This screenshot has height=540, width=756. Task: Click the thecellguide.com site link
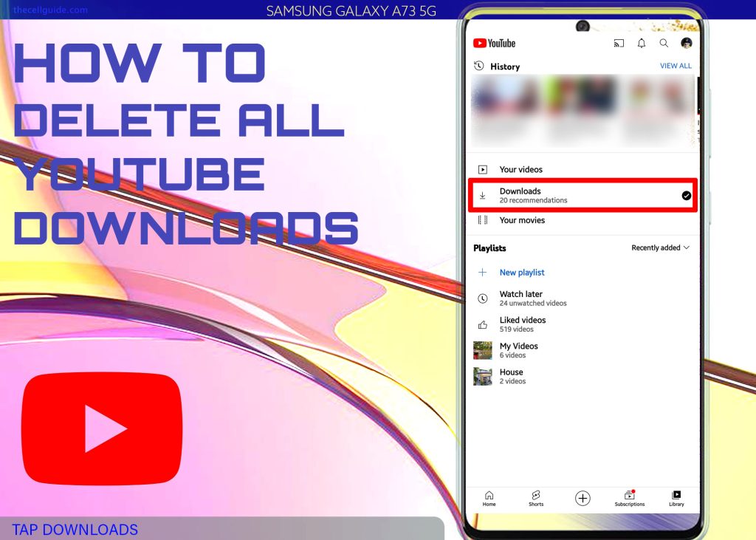(51, 10)
